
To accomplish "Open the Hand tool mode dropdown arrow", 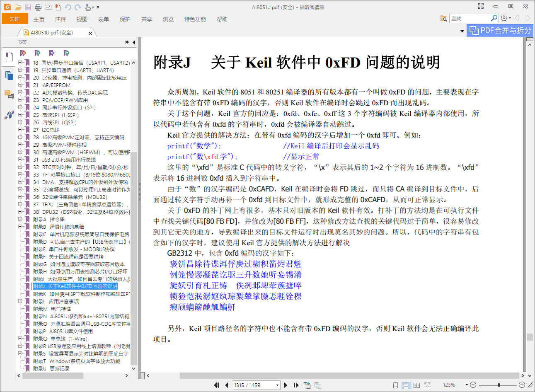I will 93,7.
